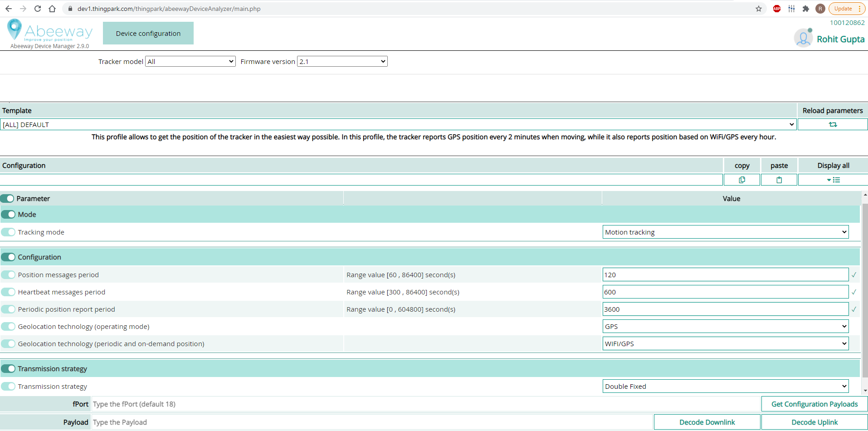Click the browser Update button
The width and height of the screenshot is (868, 431).
click(x=847, y=9)
